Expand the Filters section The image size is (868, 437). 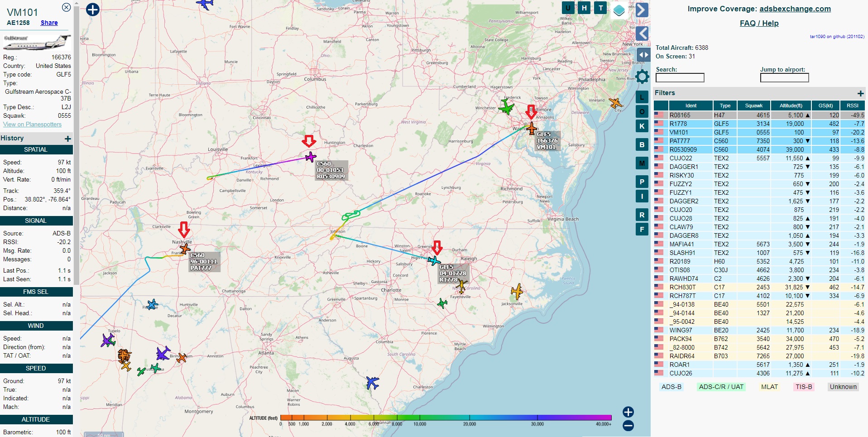(x=860, y=93)
